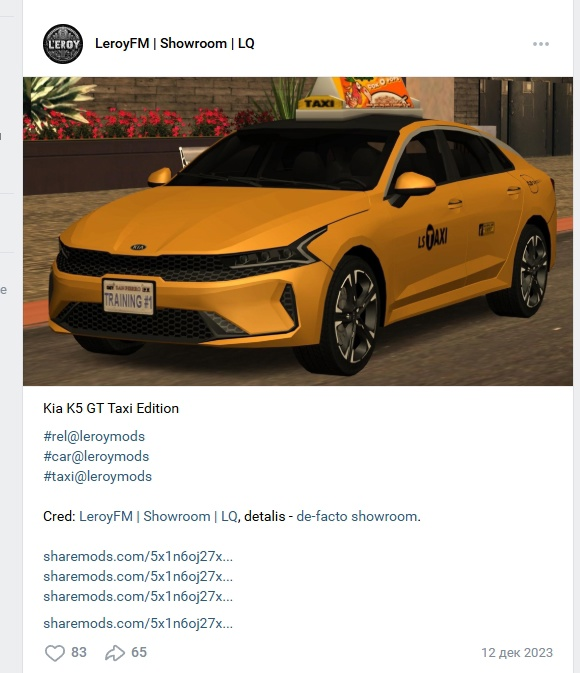Follow the #rel@leroymods hashtag
The height and width of the screenshot is (673, 580).
pos(94,436)
